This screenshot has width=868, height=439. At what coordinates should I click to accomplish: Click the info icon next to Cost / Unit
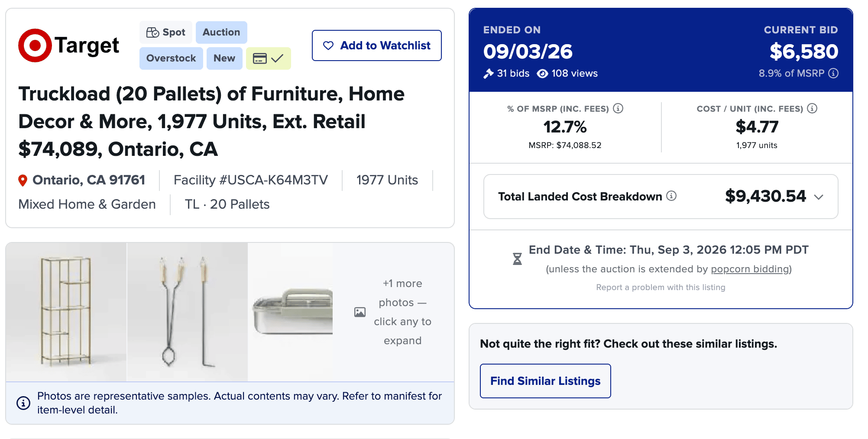(812, 108)
